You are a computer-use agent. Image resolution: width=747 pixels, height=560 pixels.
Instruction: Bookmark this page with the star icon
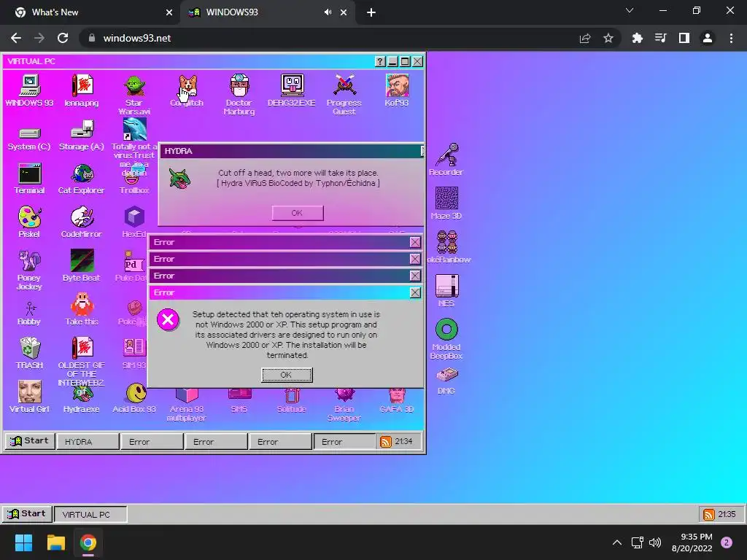(x=608, y=38)
